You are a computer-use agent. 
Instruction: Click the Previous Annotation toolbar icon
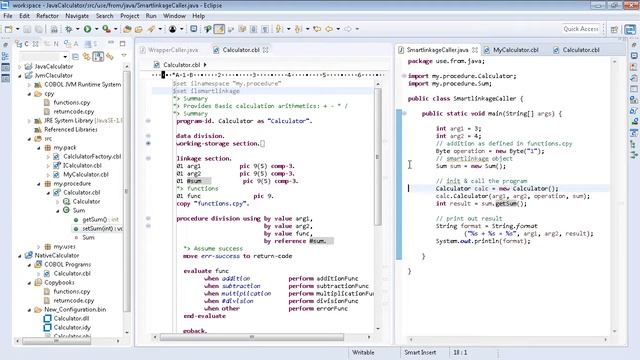tap(298, 29)
